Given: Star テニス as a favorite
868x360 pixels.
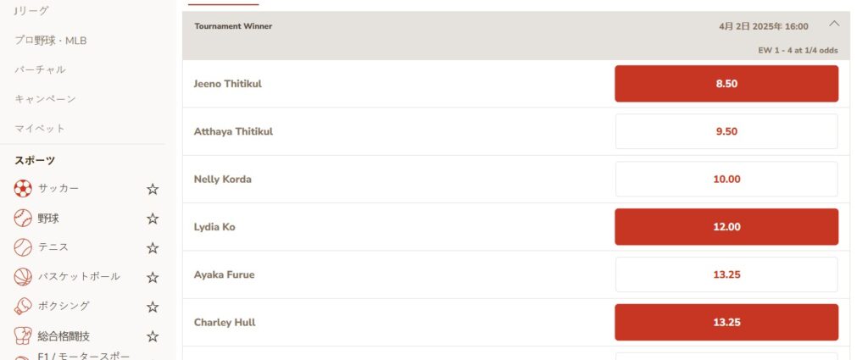Looking at the screenshot, I should coord(153,248).
